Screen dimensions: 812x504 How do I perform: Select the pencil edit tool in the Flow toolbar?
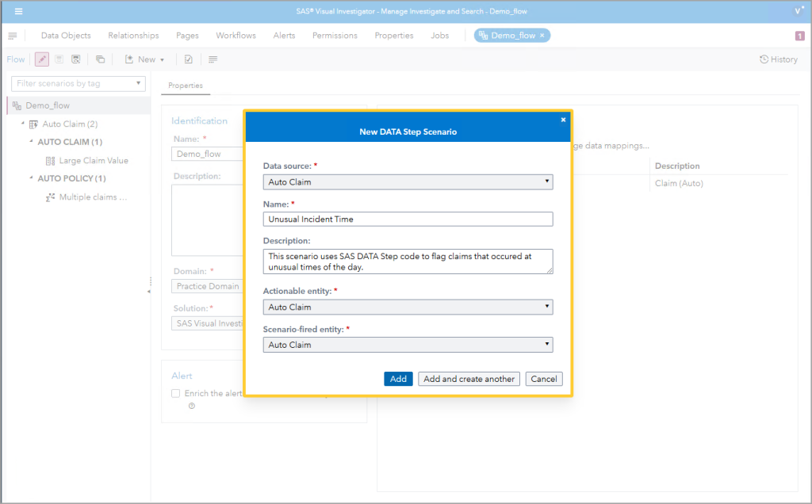pos(41,59)
